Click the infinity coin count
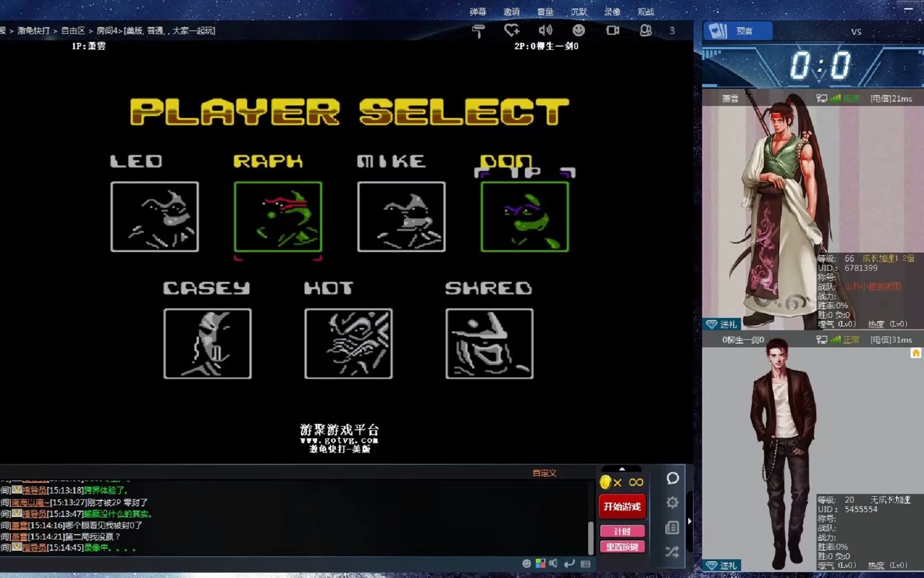The image size is (924, 578). 636,482
